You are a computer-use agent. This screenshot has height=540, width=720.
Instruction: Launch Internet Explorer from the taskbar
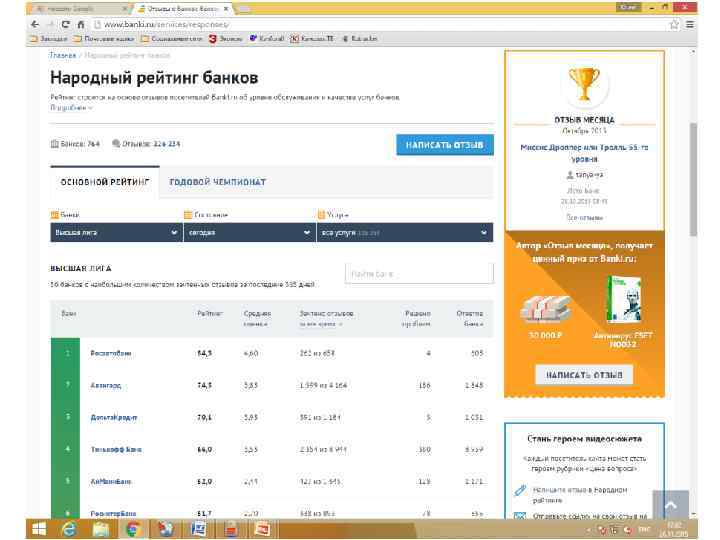69,529
